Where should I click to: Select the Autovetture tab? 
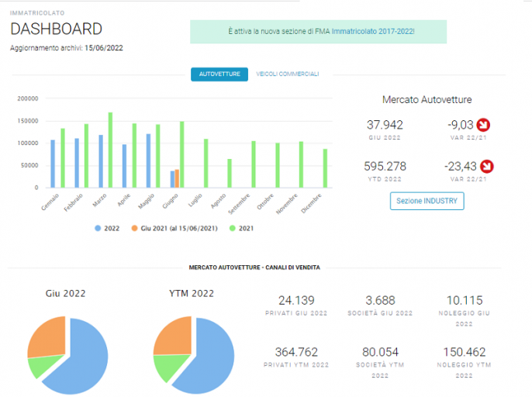tap(219, 74)
